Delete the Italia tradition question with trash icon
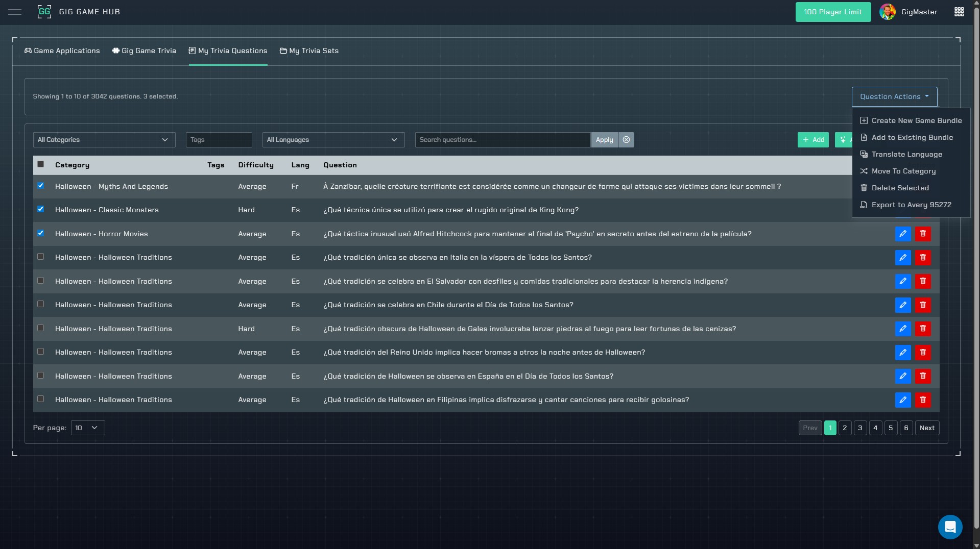Viewport: 980px width, 549px height. pos(922,258)
